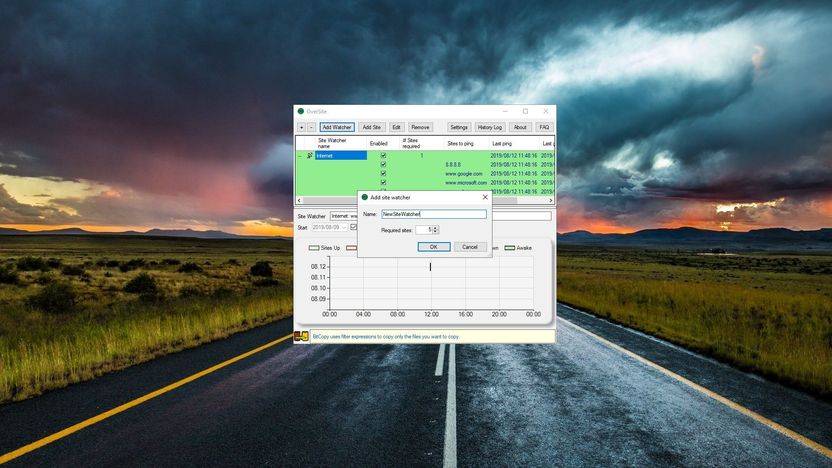
Task: Select the 8.8.8.8 site entry
Action: click(453, 164)
